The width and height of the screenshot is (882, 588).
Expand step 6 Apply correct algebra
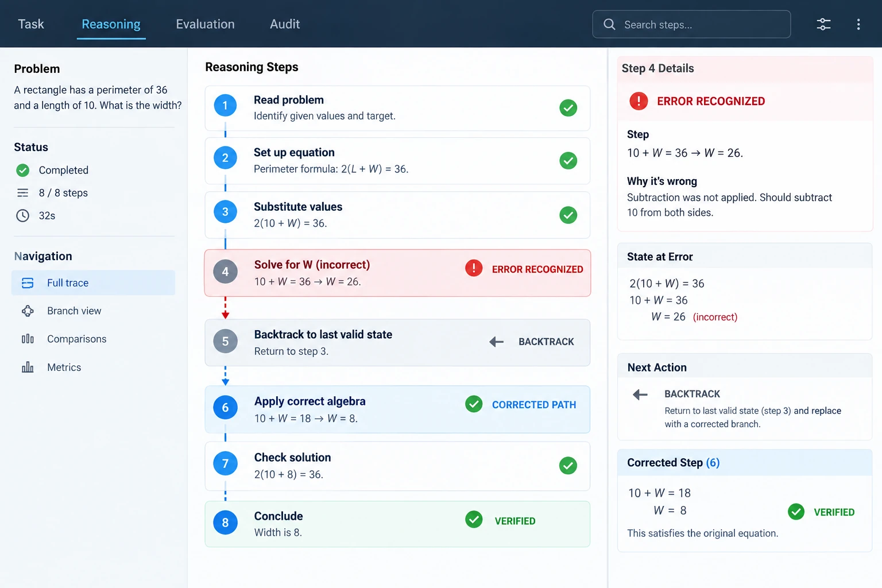pyautogui.click(x=397, y=409)
